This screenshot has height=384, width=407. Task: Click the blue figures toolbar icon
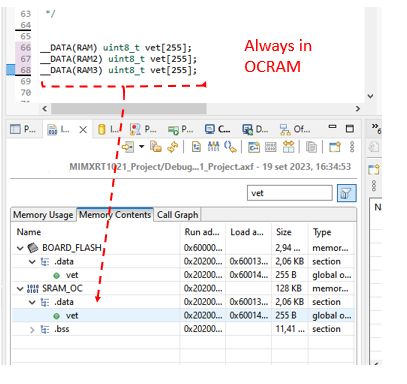click(213, 147)
